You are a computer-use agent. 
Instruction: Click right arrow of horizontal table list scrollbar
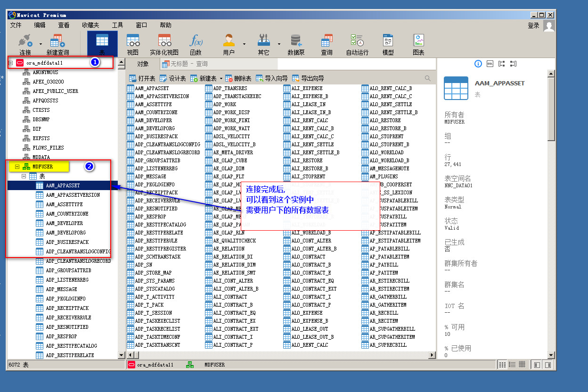pos(432,355)
